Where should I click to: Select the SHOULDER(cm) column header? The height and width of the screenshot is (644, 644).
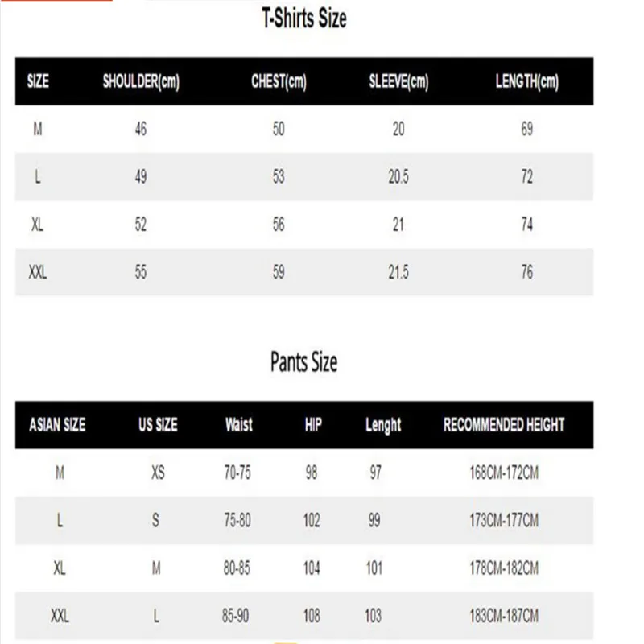coord(141,81)
